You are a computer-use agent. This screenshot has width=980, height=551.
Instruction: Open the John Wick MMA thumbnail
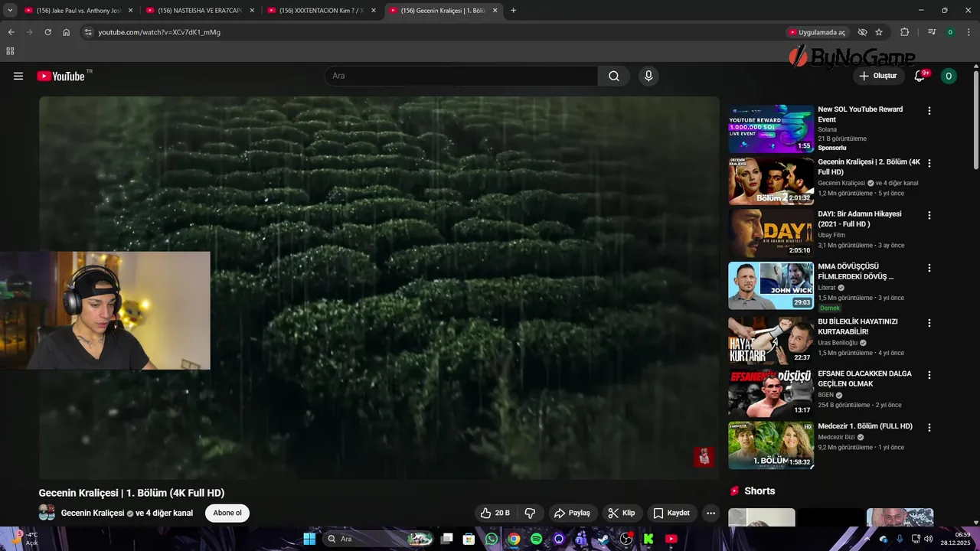pyautogui.click(x=771, y=285)
